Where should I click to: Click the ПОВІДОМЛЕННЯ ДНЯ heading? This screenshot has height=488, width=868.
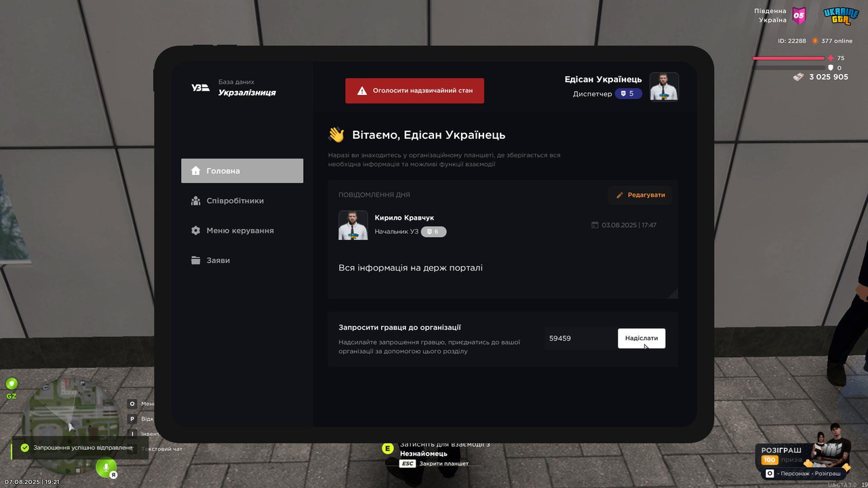click(374, 195)
